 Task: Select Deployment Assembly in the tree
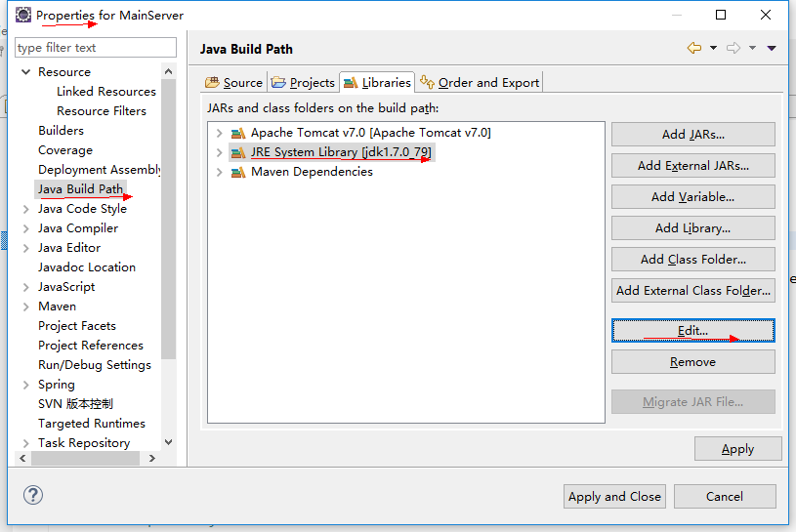(99, 170)
